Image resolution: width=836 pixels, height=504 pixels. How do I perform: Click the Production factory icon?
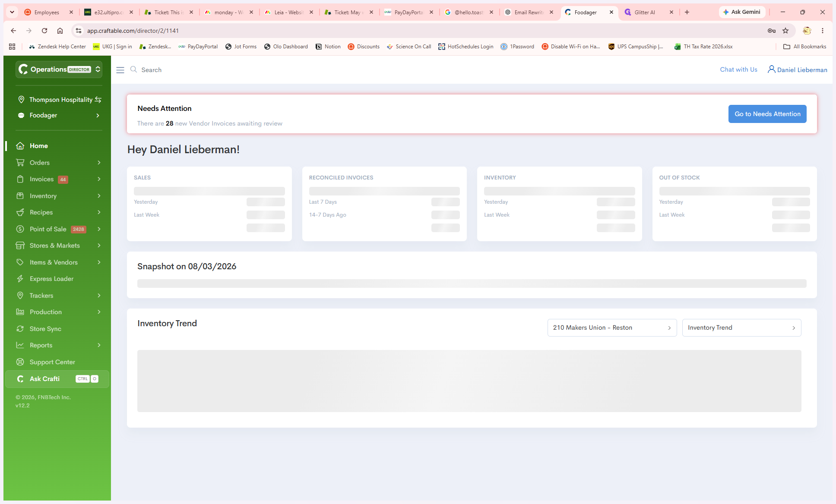coord(20,312)
